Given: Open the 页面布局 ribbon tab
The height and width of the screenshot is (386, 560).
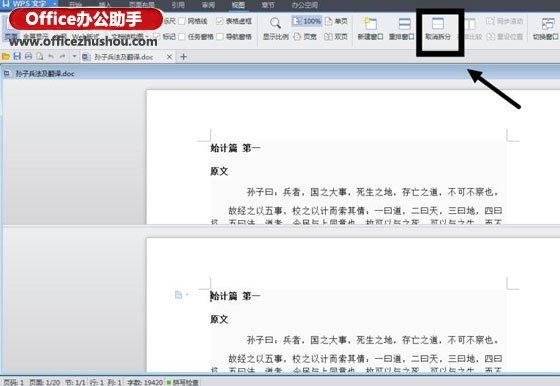Looking at the screenshot, I should [x=142, y=5].
